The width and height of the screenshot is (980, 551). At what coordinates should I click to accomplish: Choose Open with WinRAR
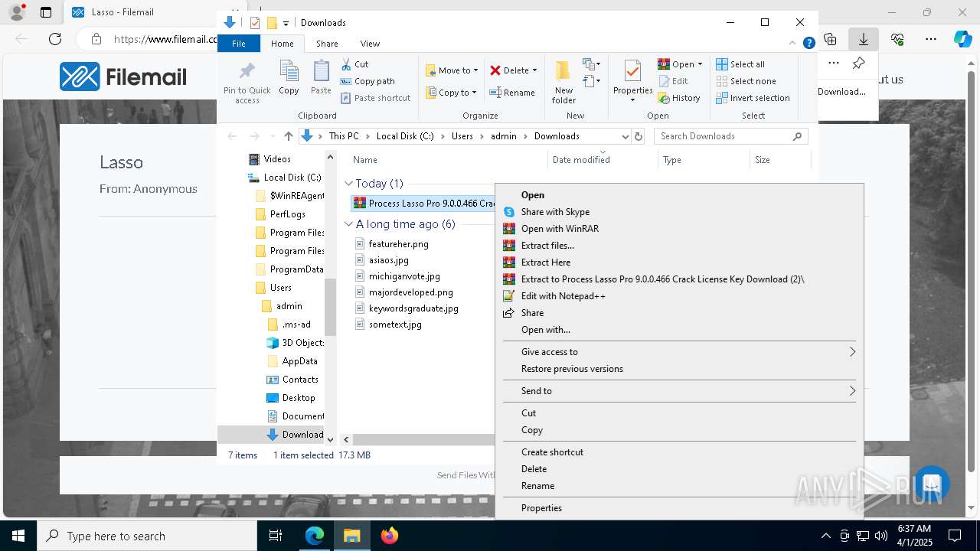[678, 229]
